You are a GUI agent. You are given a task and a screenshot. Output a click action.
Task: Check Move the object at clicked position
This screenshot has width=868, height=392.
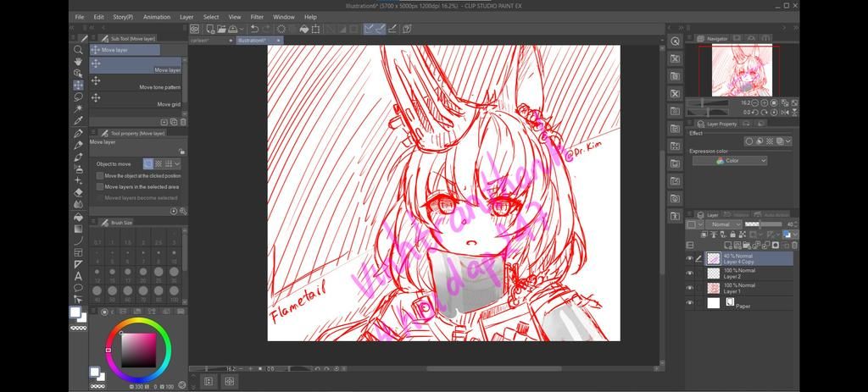click(100, 175)
